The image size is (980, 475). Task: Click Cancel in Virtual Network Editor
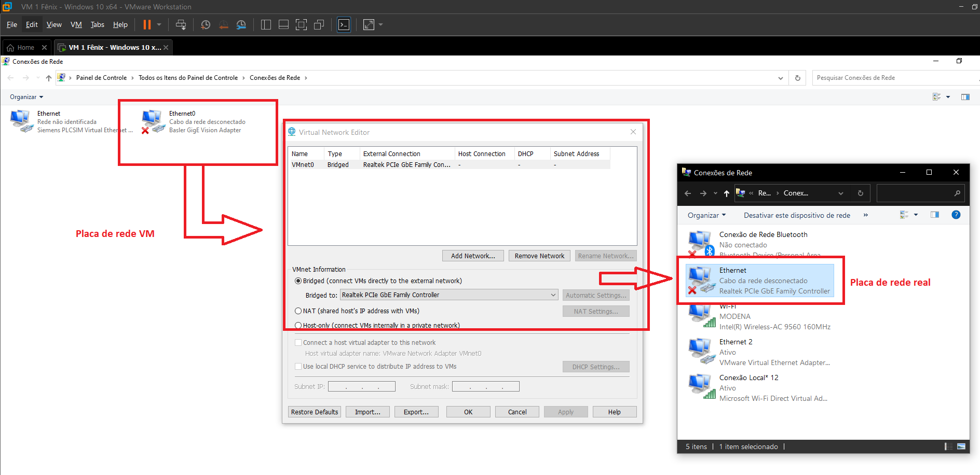(517, 412)
